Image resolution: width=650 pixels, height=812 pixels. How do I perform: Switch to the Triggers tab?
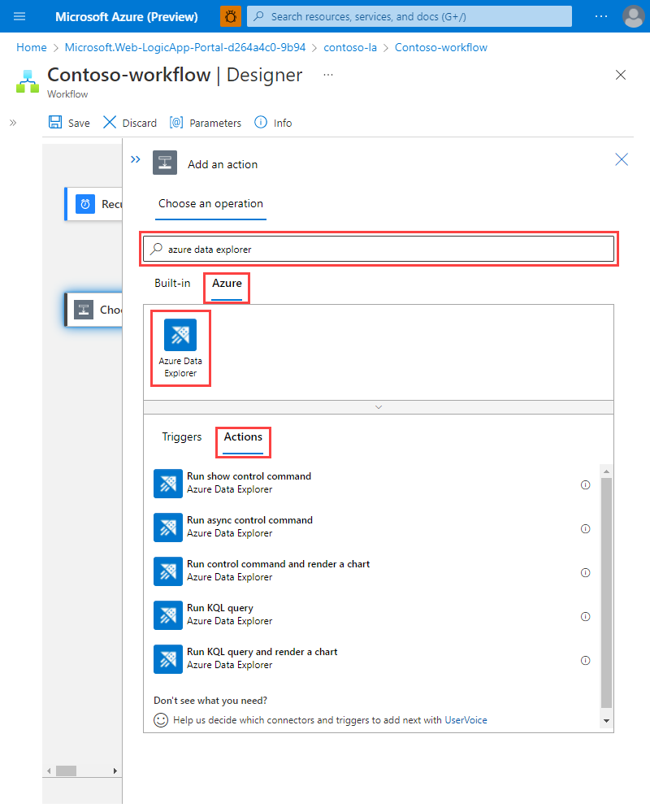click(181, 436)
